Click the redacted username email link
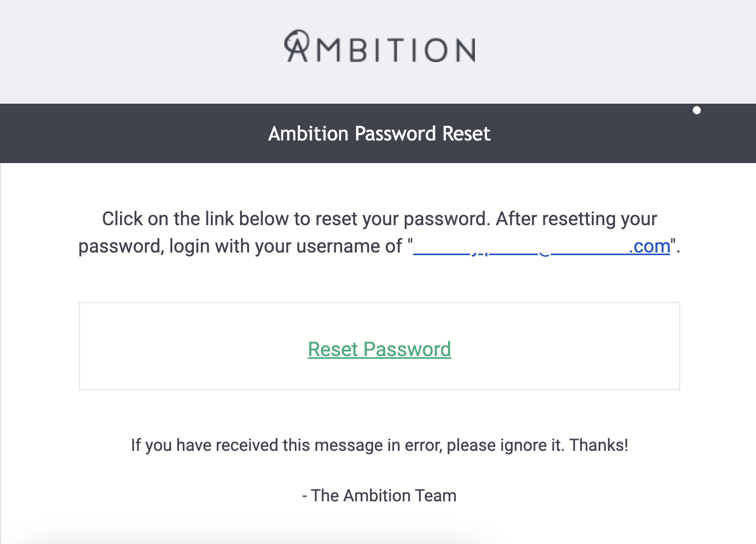Viewport: 756px width, 544px height. click(x=526, y=247)
